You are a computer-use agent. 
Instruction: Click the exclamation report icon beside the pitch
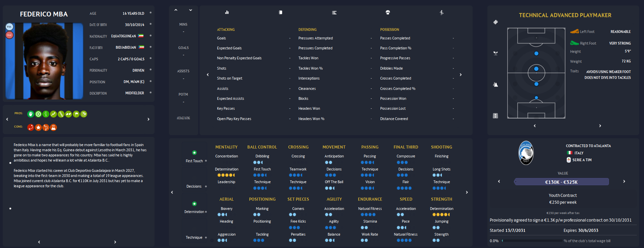(495, 116)
